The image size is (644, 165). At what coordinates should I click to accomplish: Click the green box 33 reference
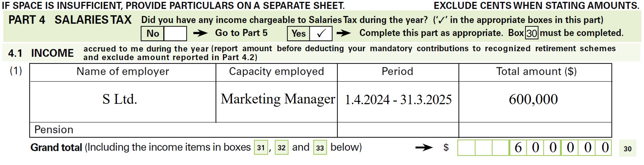pos(320,148)
